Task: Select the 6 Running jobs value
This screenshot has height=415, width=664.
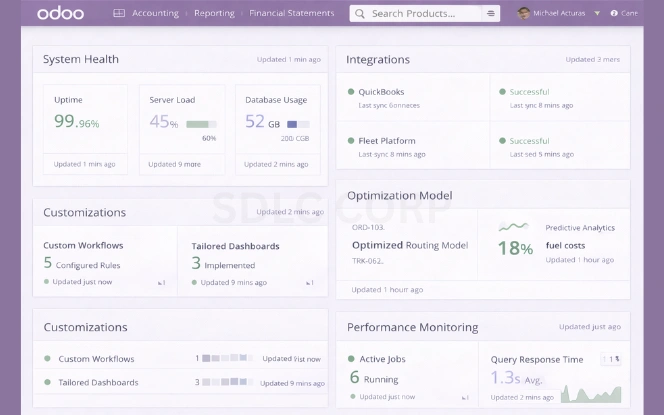Action: pos(374,378)
